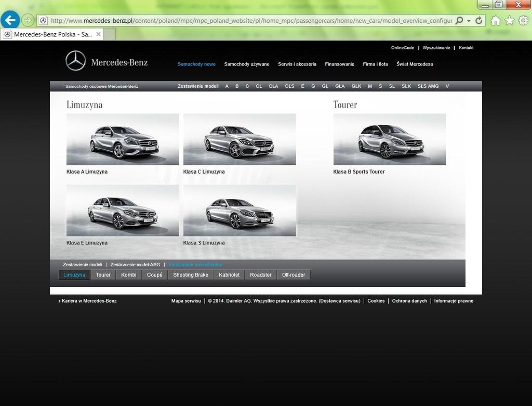The image size is (532, 406).
Task: Refresh the page with reload icon
Action: point(478,21)
